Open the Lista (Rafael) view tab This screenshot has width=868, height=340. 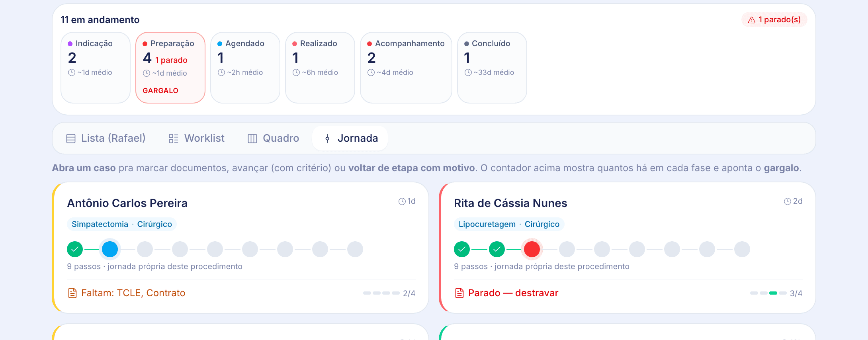[x=106, y=138]
